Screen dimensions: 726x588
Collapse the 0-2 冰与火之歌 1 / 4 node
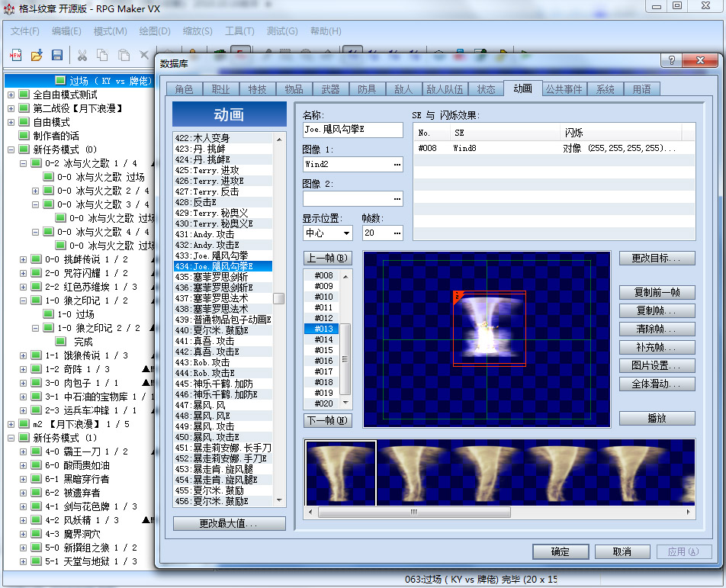[23, 163]
